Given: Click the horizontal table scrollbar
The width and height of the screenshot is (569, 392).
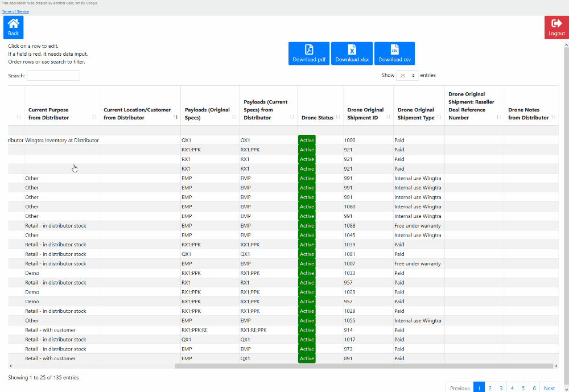Looking at the screenshot, I should coord(364,366).
